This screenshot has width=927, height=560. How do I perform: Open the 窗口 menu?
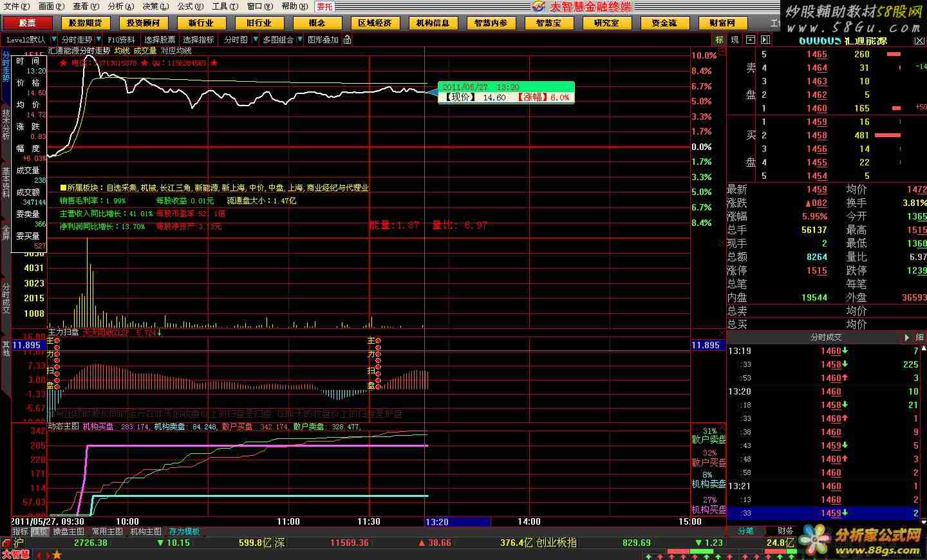click(259, 6)
